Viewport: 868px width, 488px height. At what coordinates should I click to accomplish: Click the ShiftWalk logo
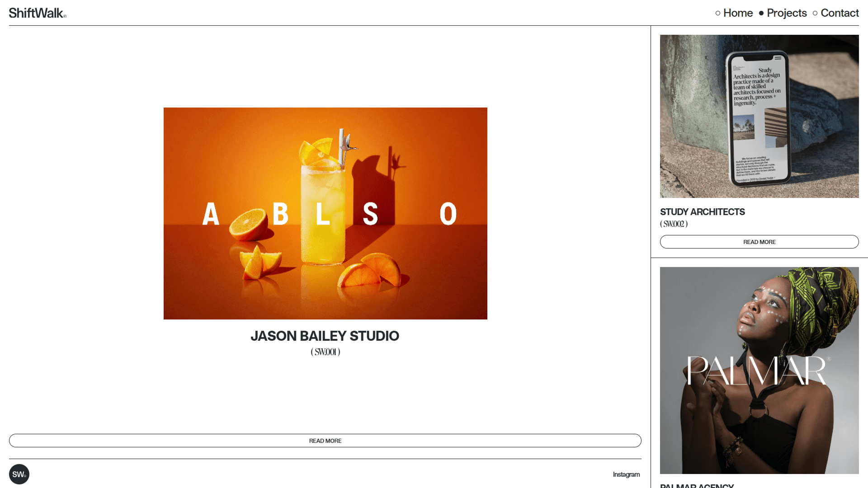[36, 12]
